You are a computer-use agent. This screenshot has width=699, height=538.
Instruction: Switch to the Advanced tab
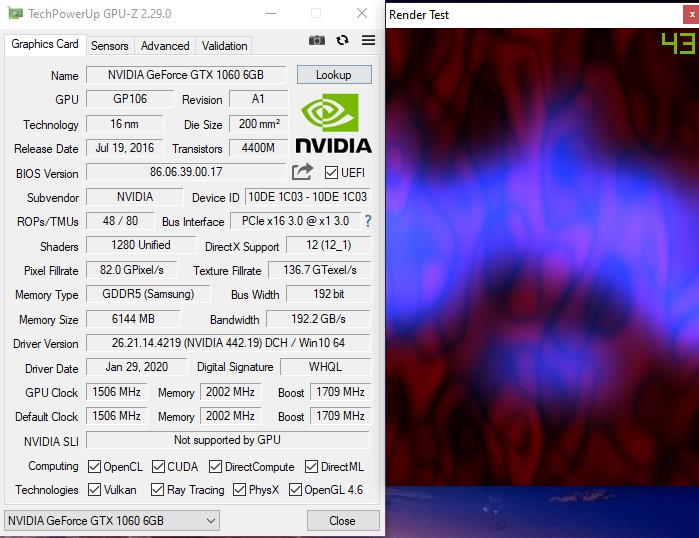coord(165,46)
